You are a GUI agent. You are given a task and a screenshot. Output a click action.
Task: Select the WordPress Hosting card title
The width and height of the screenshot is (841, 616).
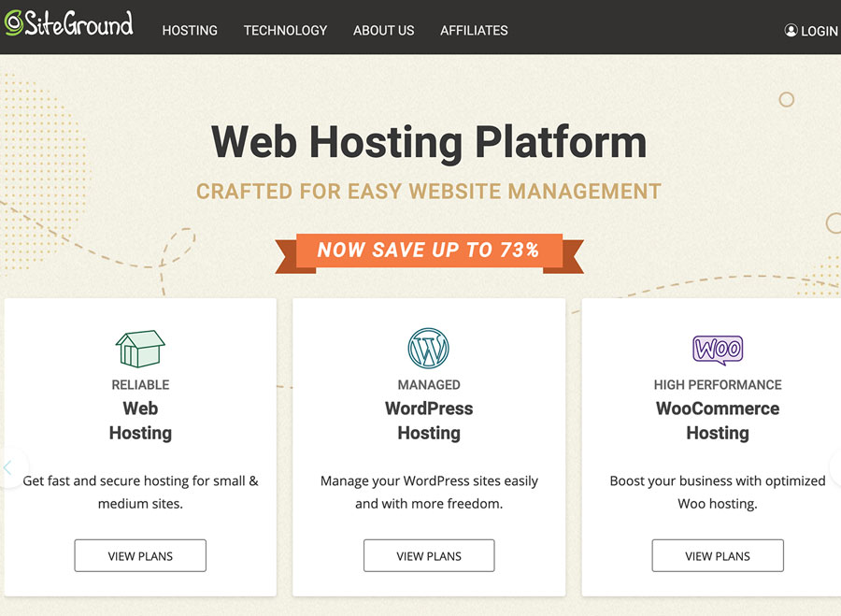(429, 421)
